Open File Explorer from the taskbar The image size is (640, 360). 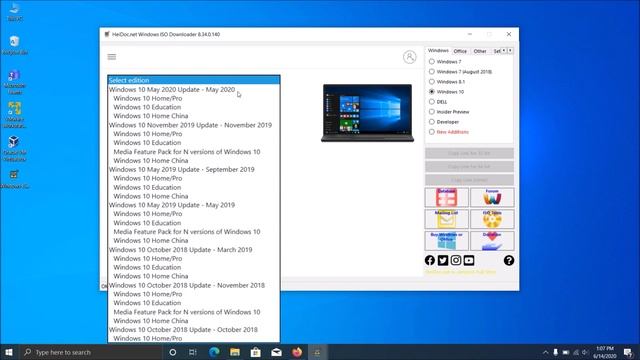point(235,352)
